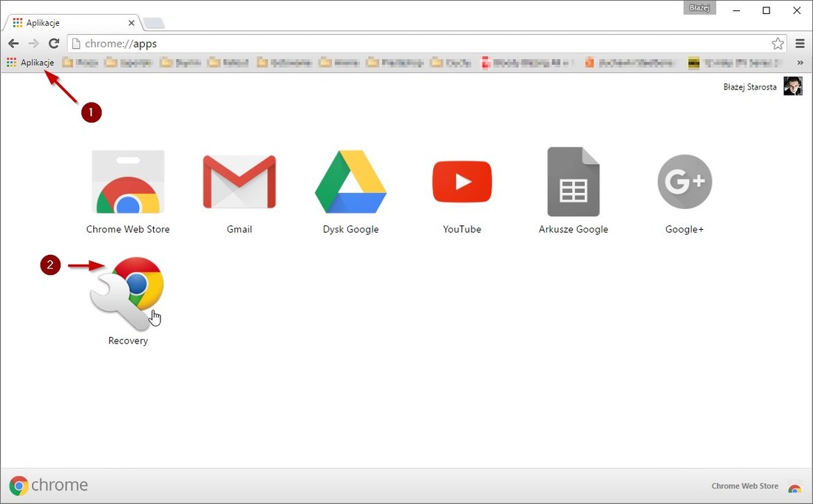
Task: Close the Aplikacje tab
Action: [x=131, y=23]
